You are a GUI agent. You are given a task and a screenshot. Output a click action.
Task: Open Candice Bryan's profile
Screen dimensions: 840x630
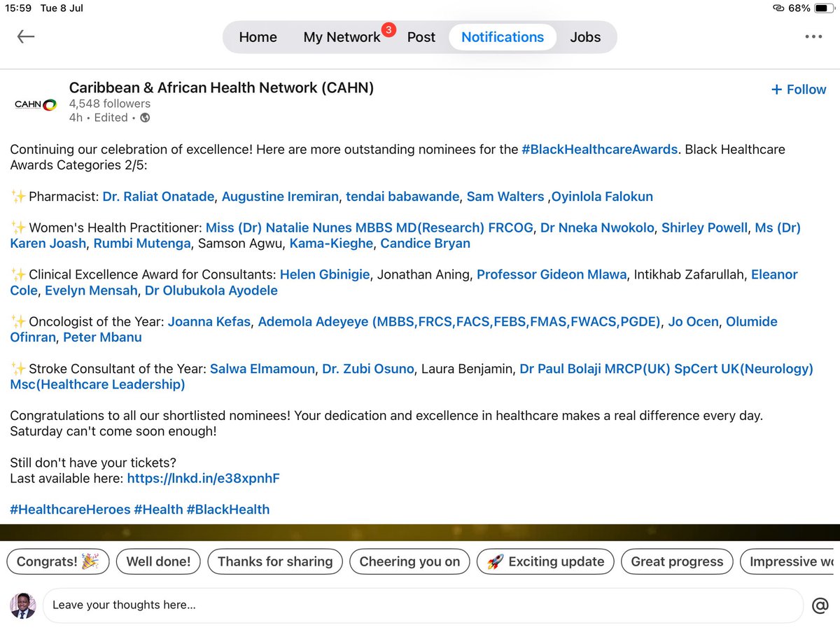tap(426, 244)
